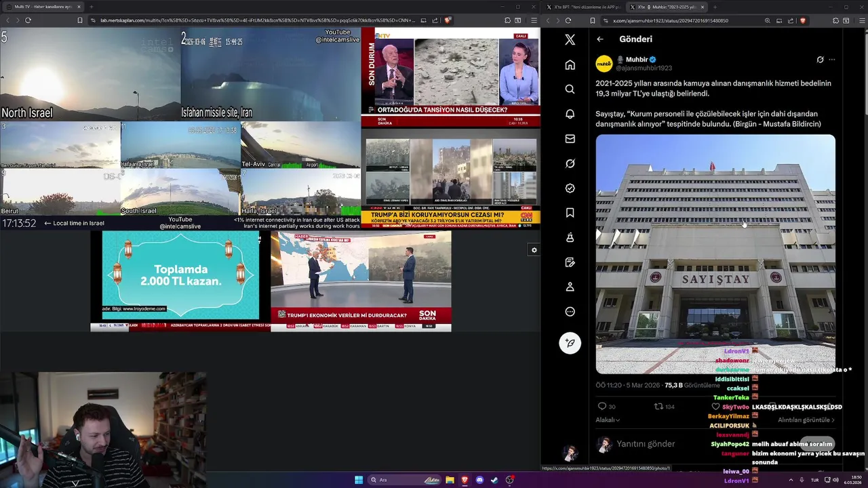The height and width of the screenshot is (488, 868).
Task: Select the Multi TV browser tab
Action: 44,7
